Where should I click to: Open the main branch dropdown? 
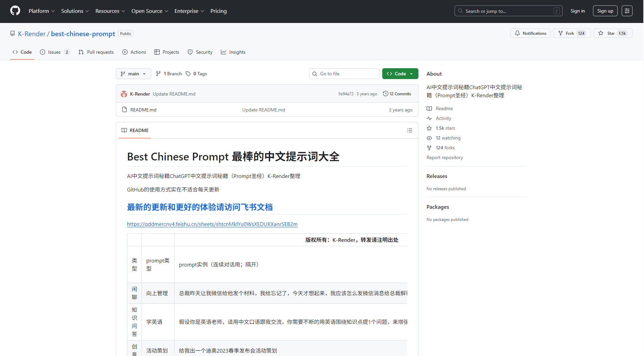133,73
